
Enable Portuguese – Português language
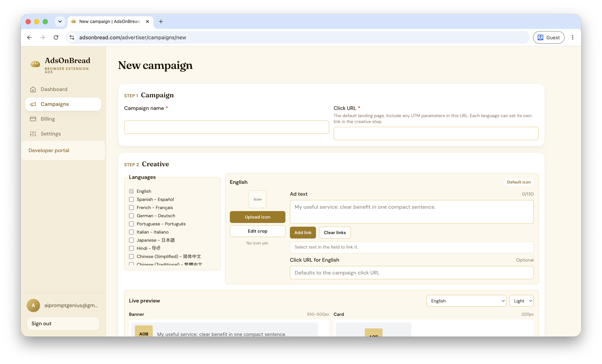tap(131, 224)
